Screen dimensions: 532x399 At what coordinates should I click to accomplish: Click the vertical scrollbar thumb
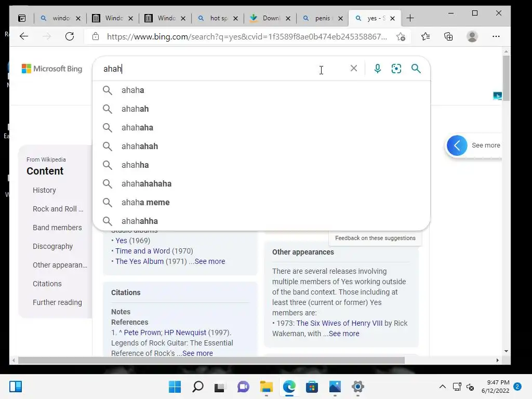[506, 78]
